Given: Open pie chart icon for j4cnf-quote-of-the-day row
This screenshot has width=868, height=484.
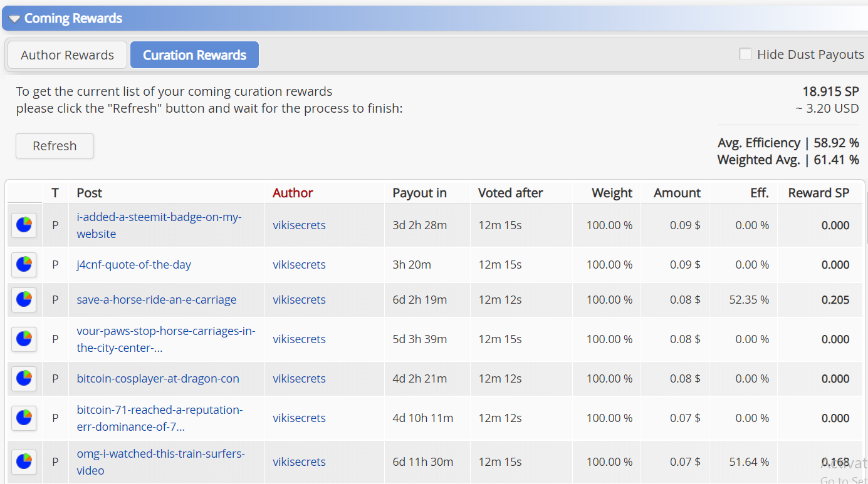Looking at the screenshot, I should point(24,265).
